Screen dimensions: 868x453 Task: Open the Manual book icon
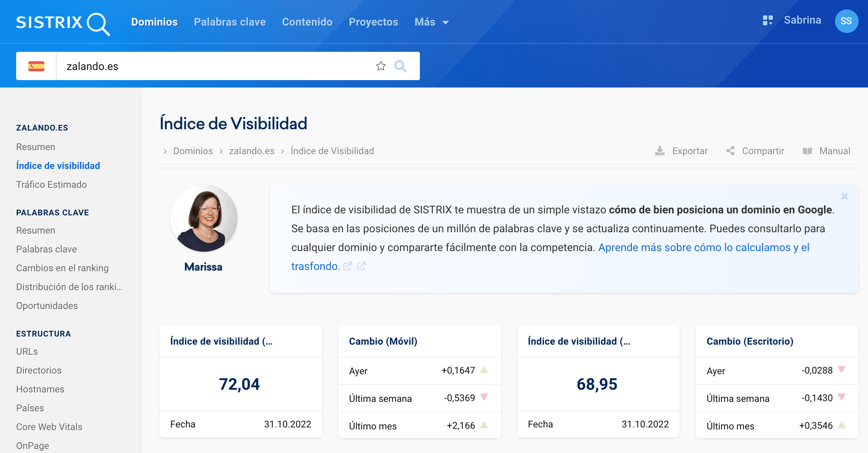tap(807, 151)
